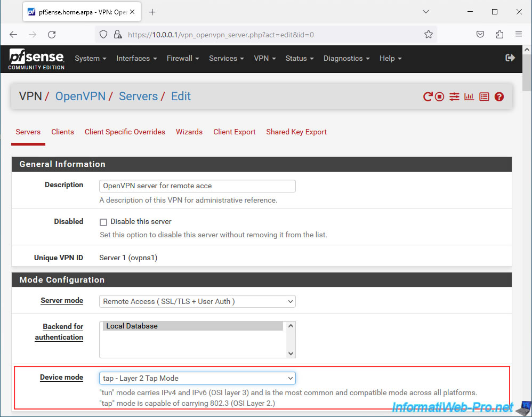
Task: Expand the Interfaces menu
Action: pos(137,58)
